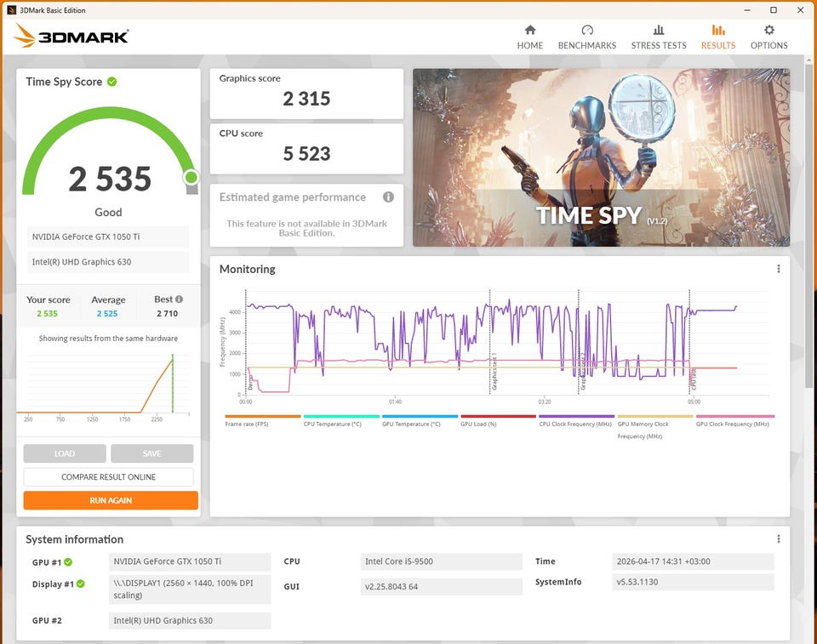The image size is (817, 644).
Task: Click the CPU score value 5 523
Action: pos(306,154)
